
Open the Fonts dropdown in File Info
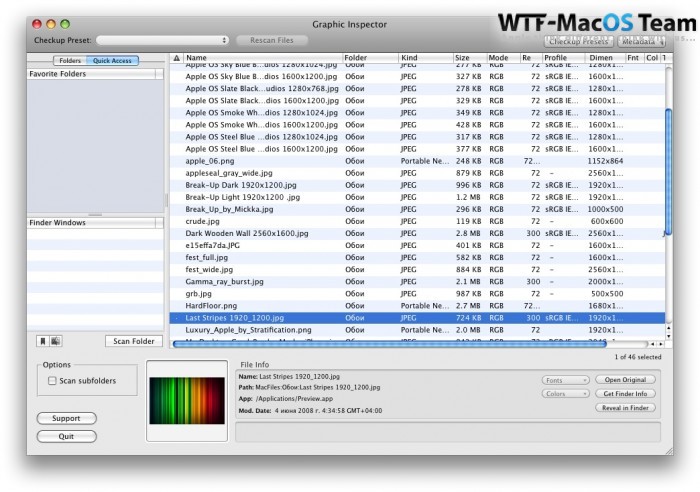pyautogui.click(x=565, y=380)
